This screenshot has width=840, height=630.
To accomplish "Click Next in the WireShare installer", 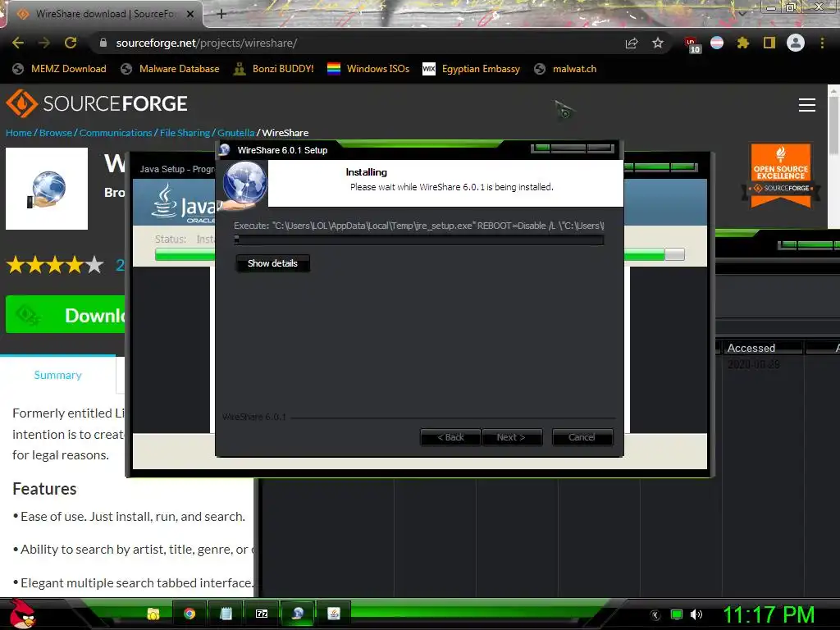I will [511, 437].
